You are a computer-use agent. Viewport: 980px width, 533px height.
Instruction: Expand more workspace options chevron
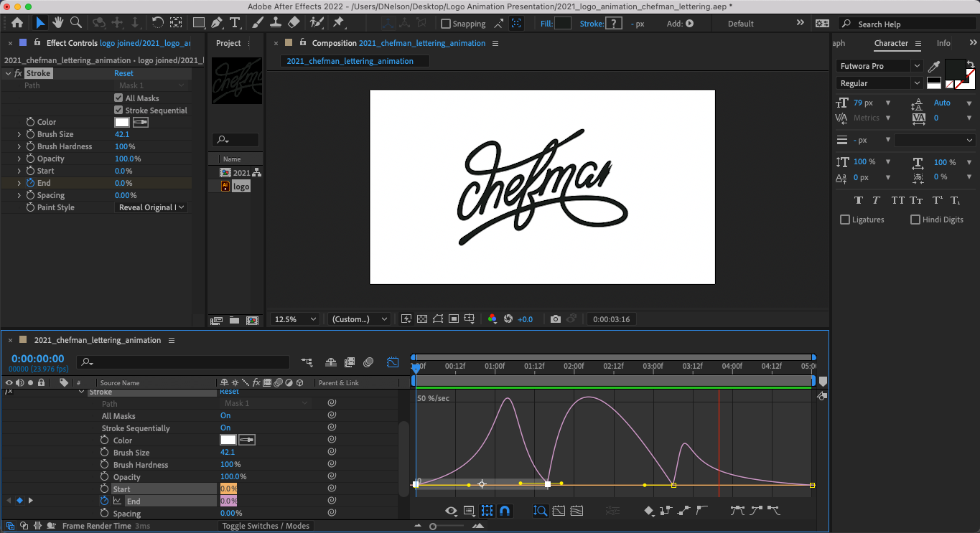pyautogui.click(x=801, y=23)
